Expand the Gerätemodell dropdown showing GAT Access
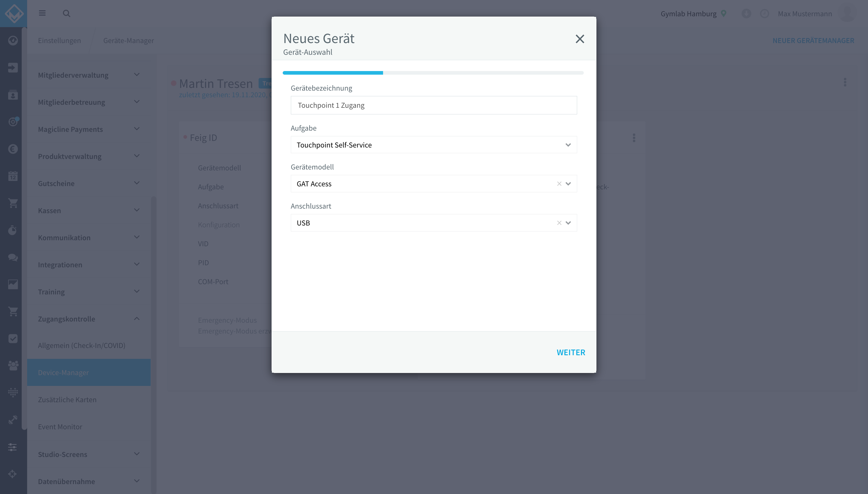Viewport: 868px width, 494px height. tap(568, 184)
